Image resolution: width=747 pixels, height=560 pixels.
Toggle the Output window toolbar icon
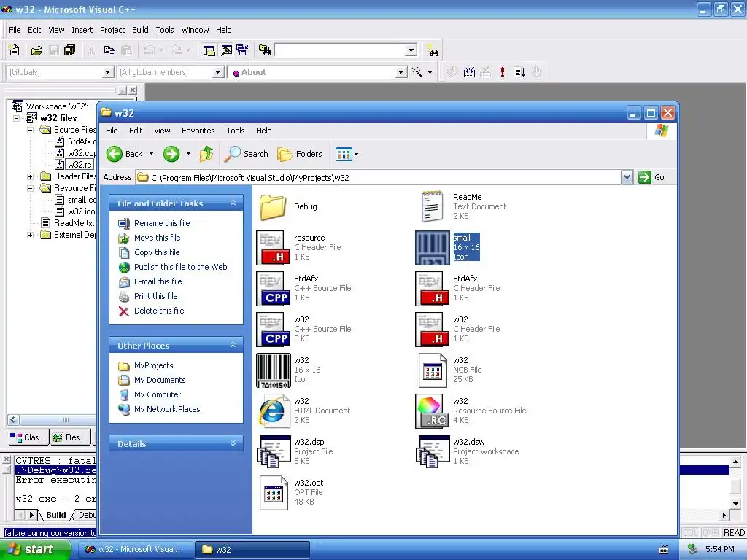pyautogui.click(x=226, y=50)
